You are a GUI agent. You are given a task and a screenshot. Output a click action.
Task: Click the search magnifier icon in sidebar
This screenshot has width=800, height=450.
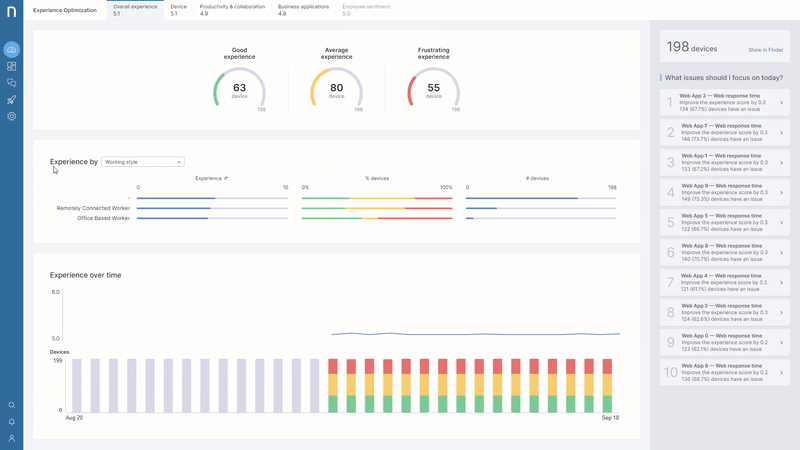[12, 405]
